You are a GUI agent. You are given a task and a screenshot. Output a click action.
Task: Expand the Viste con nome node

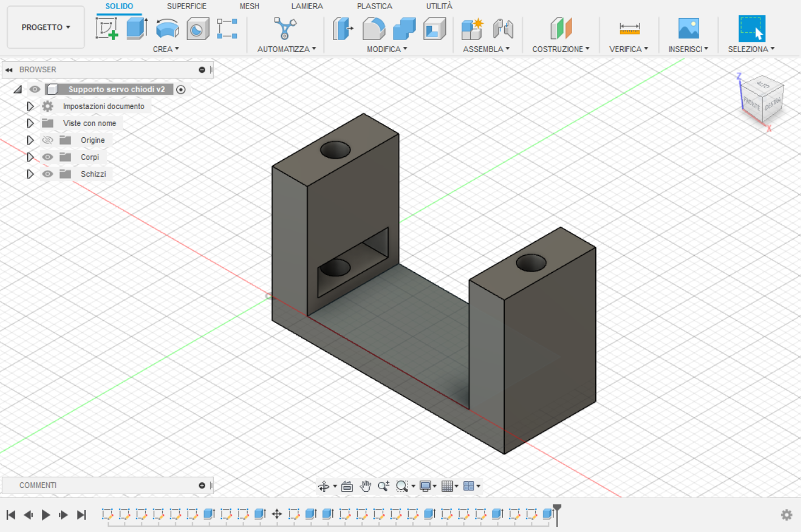(x=31, y=123)
